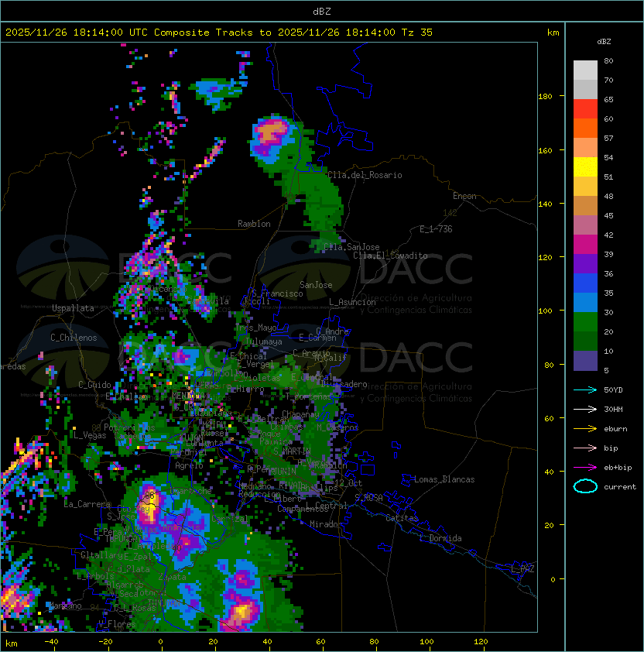Click the 'L_Dormida' map label
This screenshot has height=652, width=644.
[x=440, y=538]
